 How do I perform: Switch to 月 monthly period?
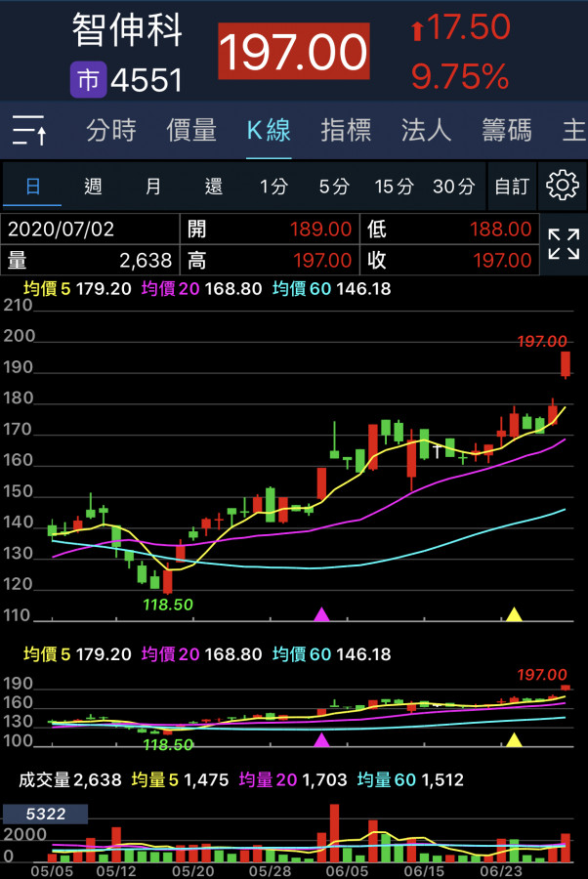pyautogui.click(x=153, y=186)
